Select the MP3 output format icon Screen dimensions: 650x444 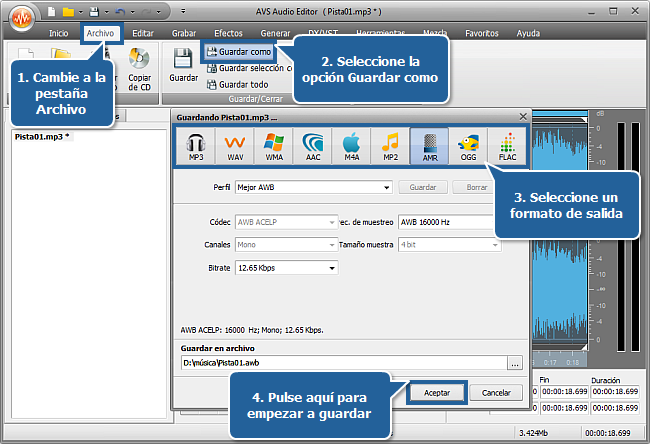pyautogui.click(x=196, y=146)
